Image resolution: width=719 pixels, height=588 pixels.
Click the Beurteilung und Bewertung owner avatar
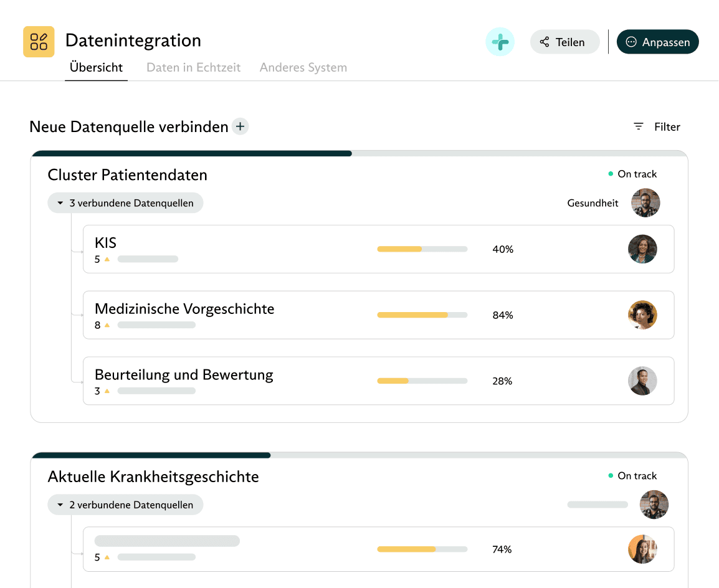click(x=642, y=381)
